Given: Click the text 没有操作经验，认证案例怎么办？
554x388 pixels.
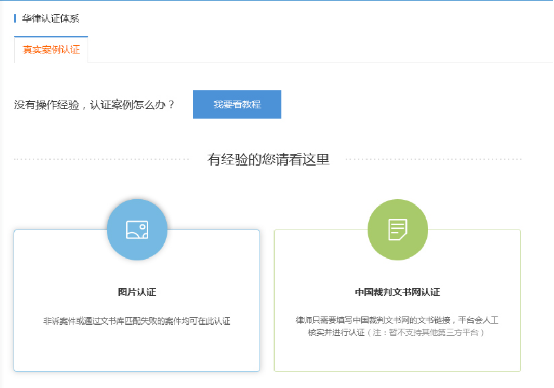Looking at the screenshot, I should tap(94, 105).
